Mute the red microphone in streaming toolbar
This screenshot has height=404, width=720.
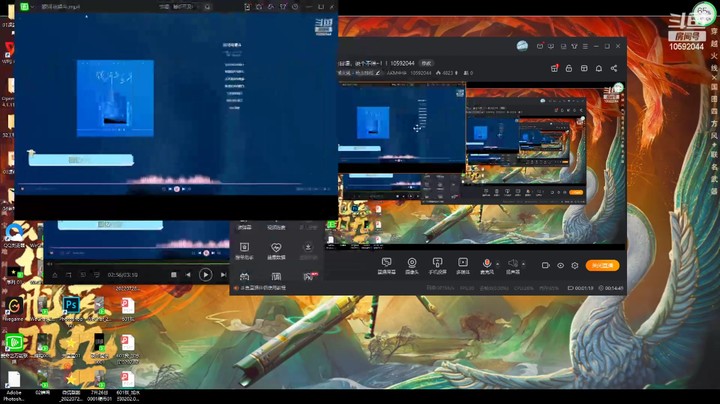(x=486, y=263)
